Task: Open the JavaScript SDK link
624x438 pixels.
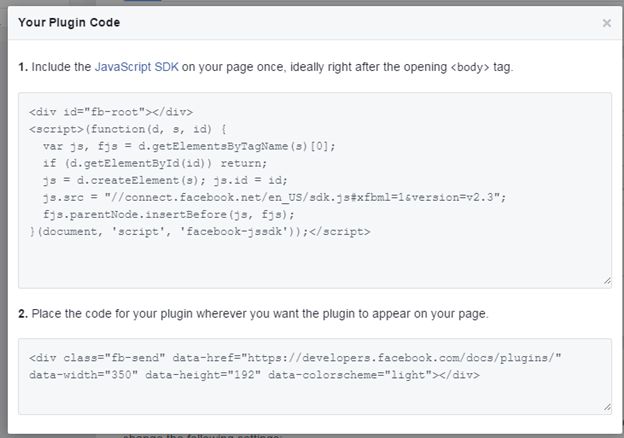Action: click(135, 67)
